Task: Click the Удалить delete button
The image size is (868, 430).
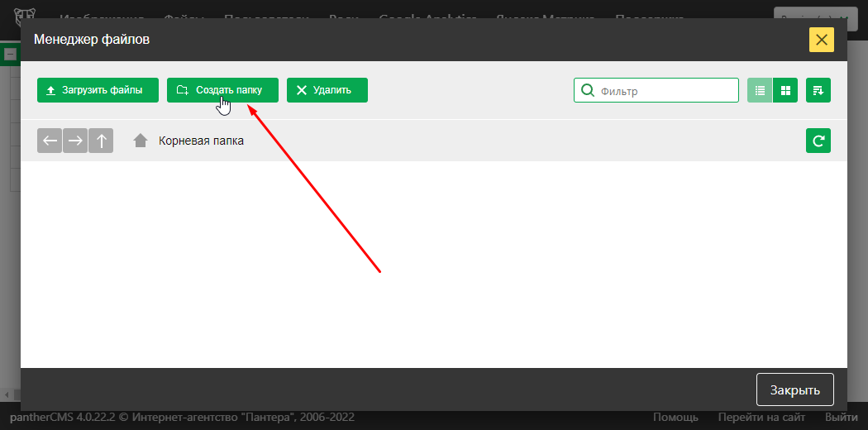Action: coord(327,90)
